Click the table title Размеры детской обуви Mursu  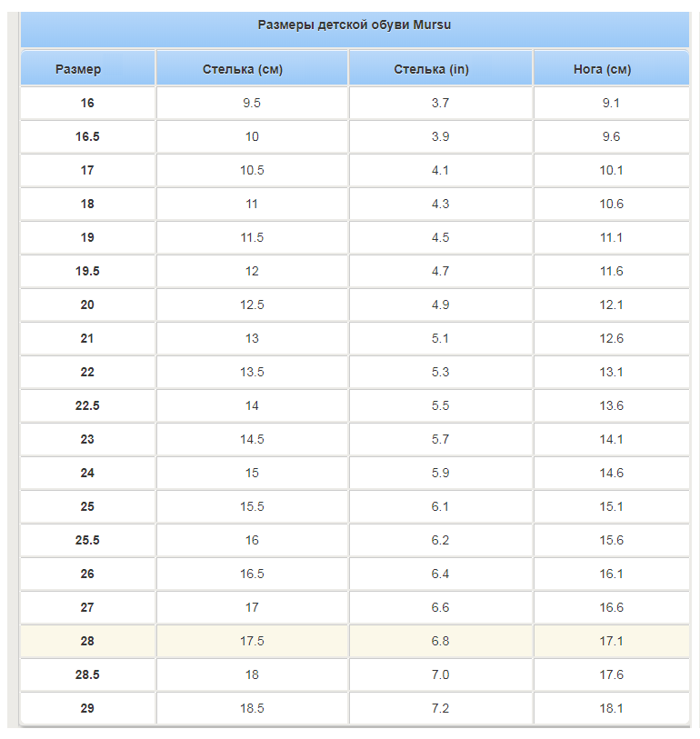click(x=355, y=25)
